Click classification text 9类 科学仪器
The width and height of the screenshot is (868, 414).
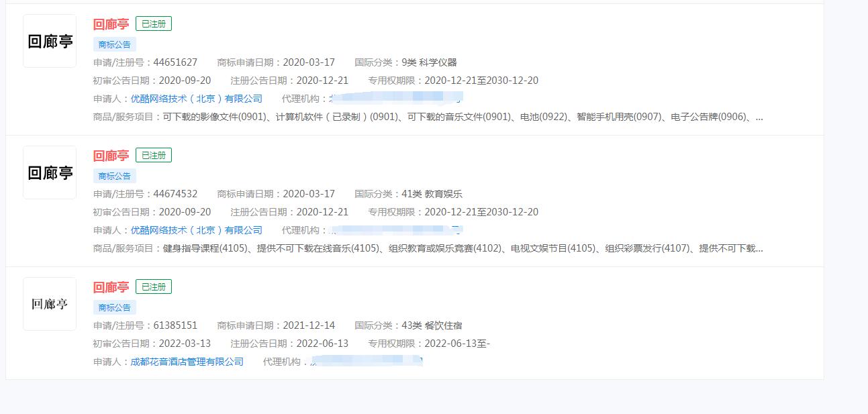[x=429, y=62]
